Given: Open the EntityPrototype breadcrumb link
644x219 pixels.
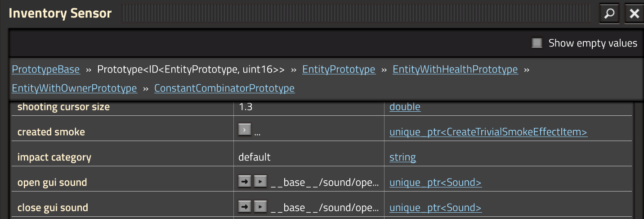Looking at the screenshot, I should pos(339,69).
